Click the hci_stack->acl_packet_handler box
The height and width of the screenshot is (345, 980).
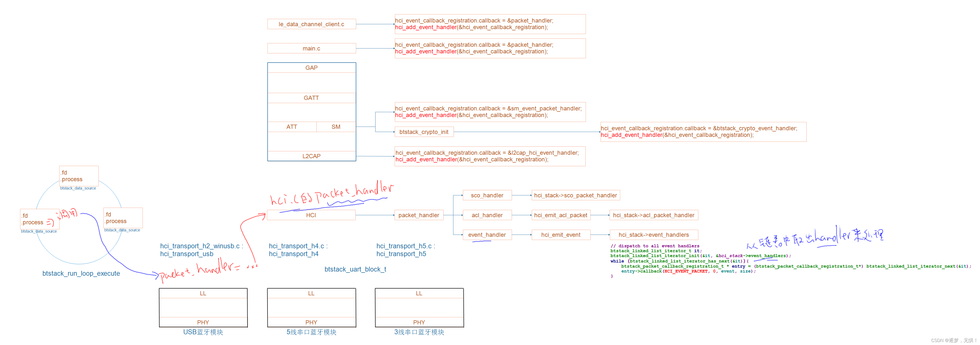click(654, 215)
